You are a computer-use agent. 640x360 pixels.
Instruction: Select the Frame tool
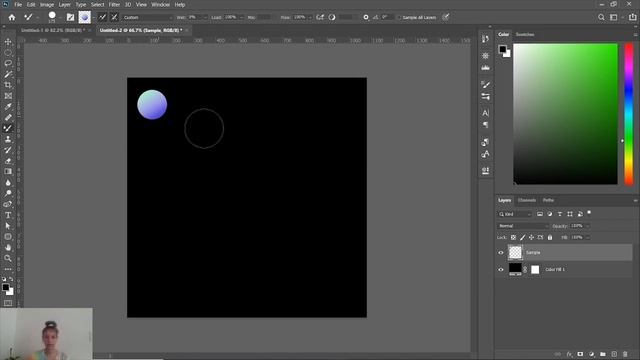(8, 96)
